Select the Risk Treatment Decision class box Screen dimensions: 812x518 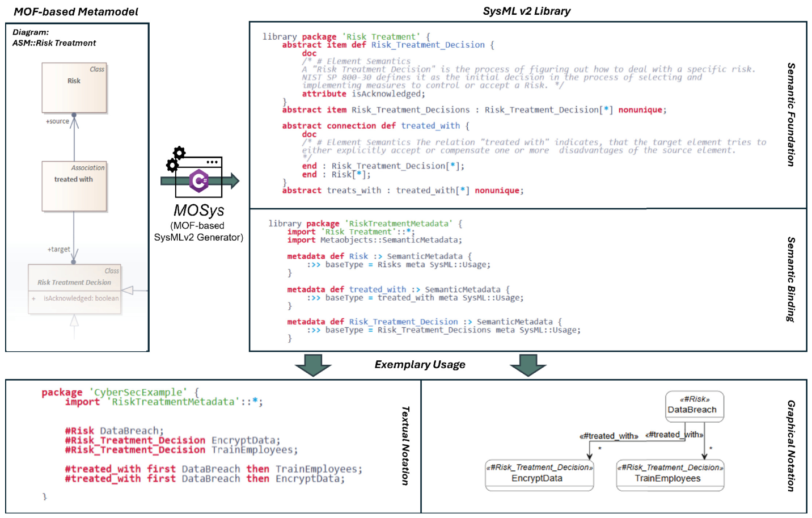pos(75,288)
